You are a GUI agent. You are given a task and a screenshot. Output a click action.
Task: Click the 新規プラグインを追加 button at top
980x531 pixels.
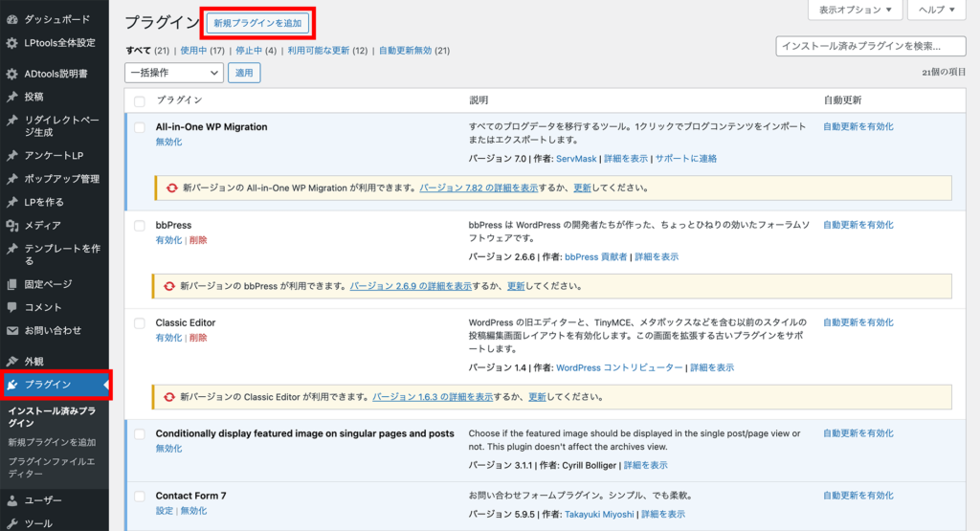[257, 23]
